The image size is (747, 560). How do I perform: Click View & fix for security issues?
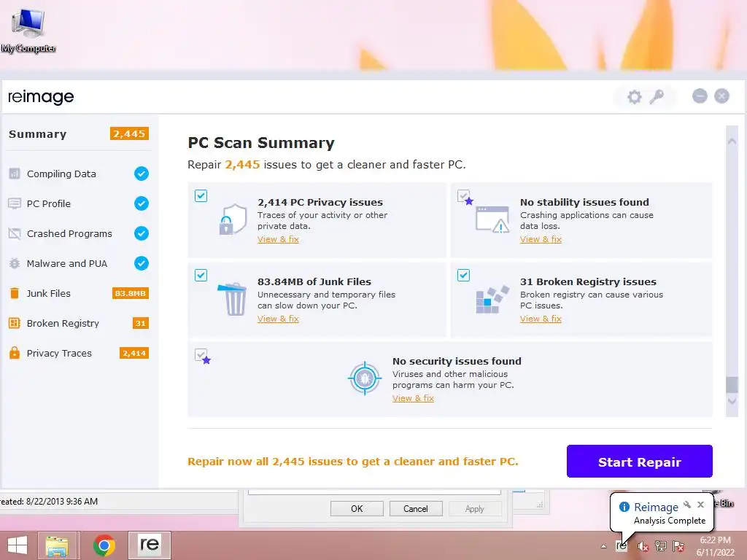tap(413, 398)
